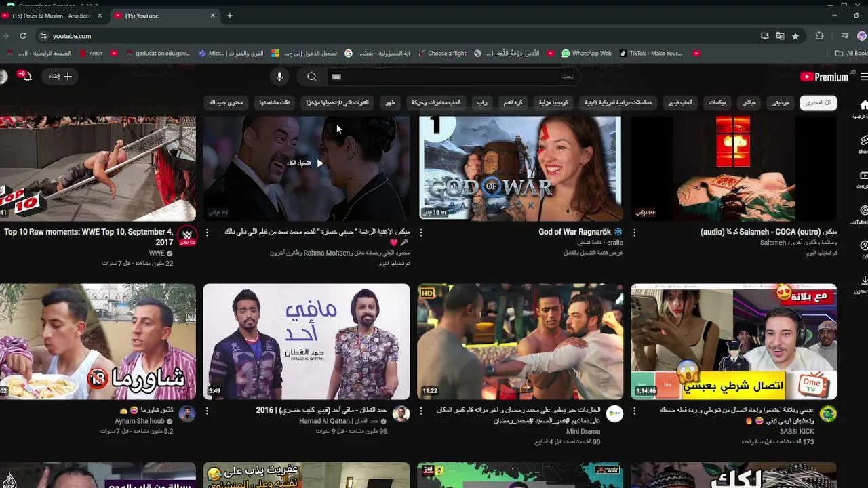868x488 pixels.
Task: Select the All content (كل المحتوى) filter chip
Action: [818, 102]
